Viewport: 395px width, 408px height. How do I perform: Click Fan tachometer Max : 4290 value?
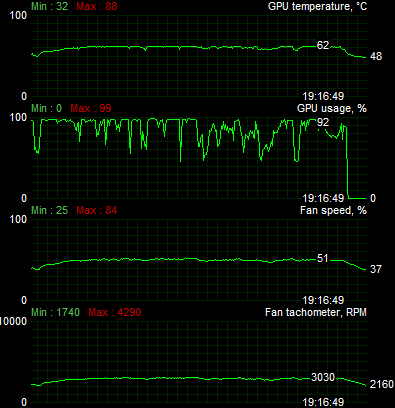tap(115, 312)
